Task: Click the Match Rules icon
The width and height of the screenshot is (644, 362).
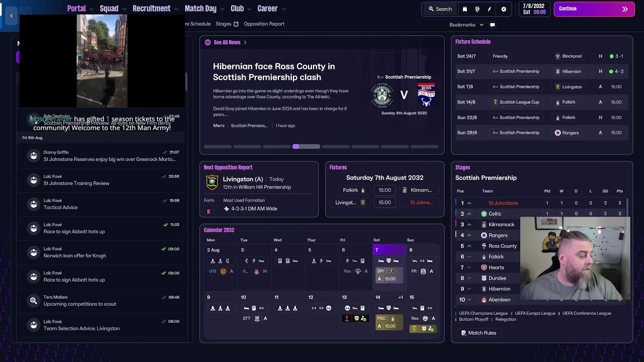Action: [464, 333]
